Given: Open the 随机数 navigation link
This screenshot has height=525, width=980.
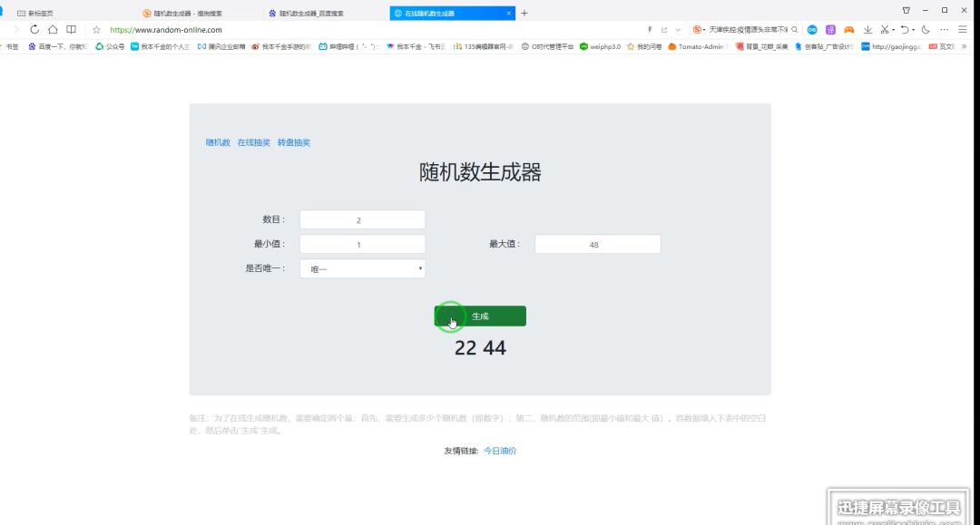Looking at the screenshot, I should pos(218,142).
